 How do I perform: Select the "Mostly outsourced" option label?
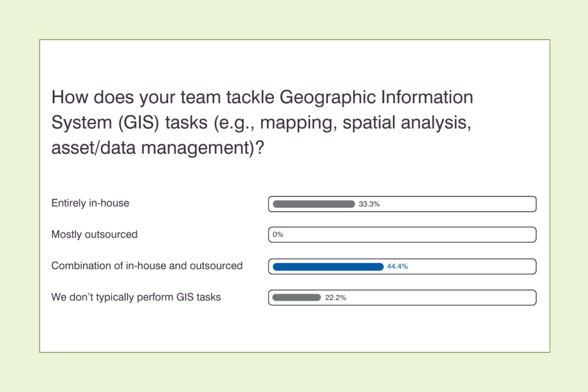(x=94, y=234)
